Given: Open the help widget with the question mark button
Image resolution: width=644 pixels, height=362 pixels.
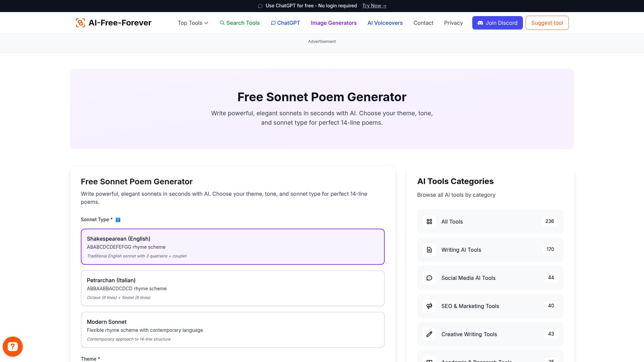Looking at the screenshot, I should [13, 346].
